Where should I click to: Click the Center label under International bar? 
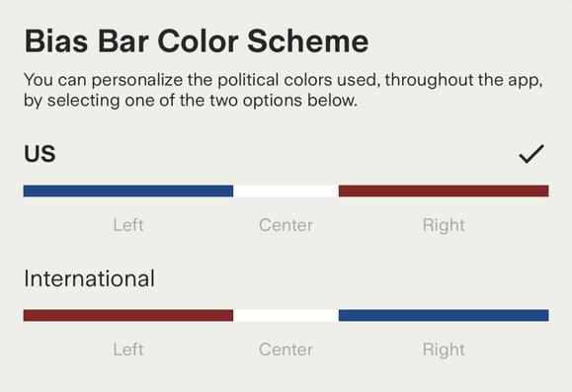tap(286, 350)
